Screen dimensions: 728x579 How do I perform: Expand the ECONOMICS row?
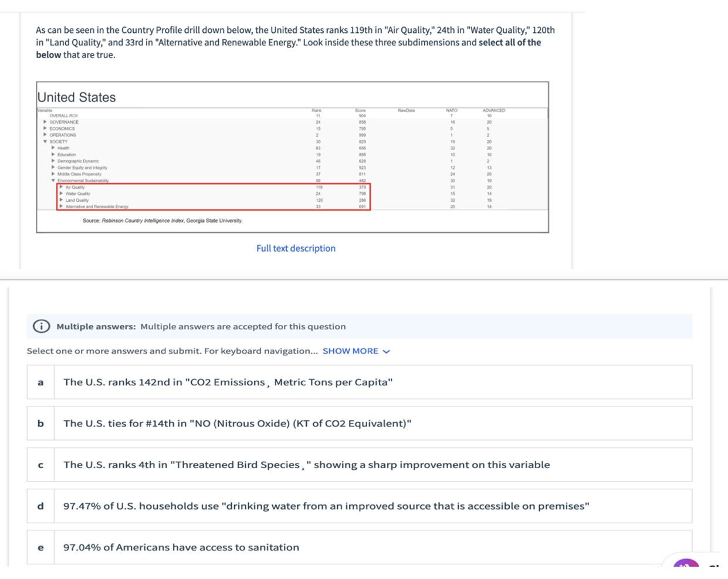(45, 128)
